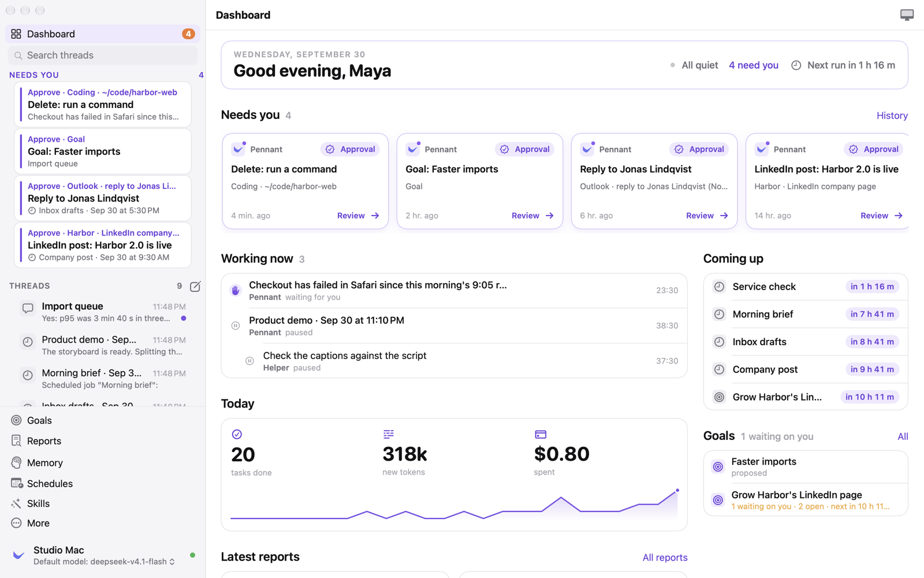This screenshot has height=578, width=924.
Task: Click the pause icon on Product demo task
Action: coord(236,326)
